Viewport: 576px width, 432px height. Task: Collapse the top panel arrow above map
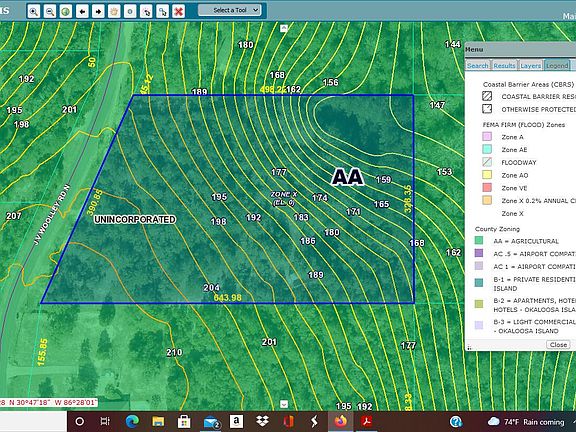point(284,28)
